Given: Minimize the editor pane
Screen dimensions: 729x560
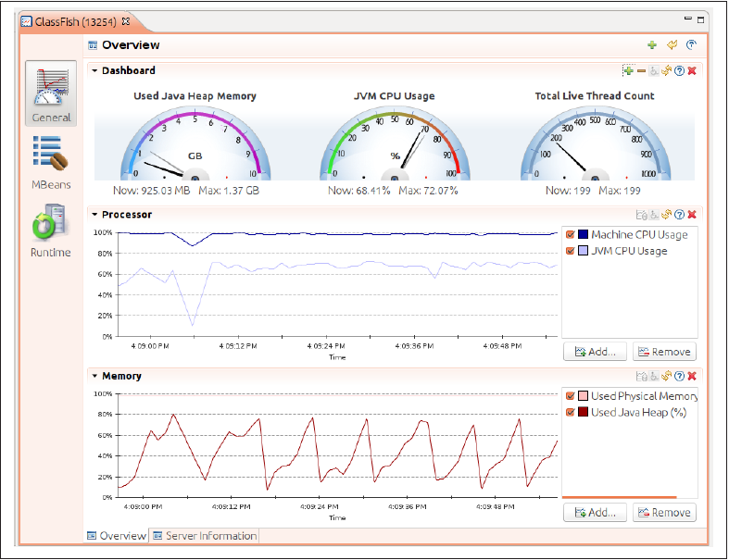Looking at the screenshot, I should (x=688, y=19).
